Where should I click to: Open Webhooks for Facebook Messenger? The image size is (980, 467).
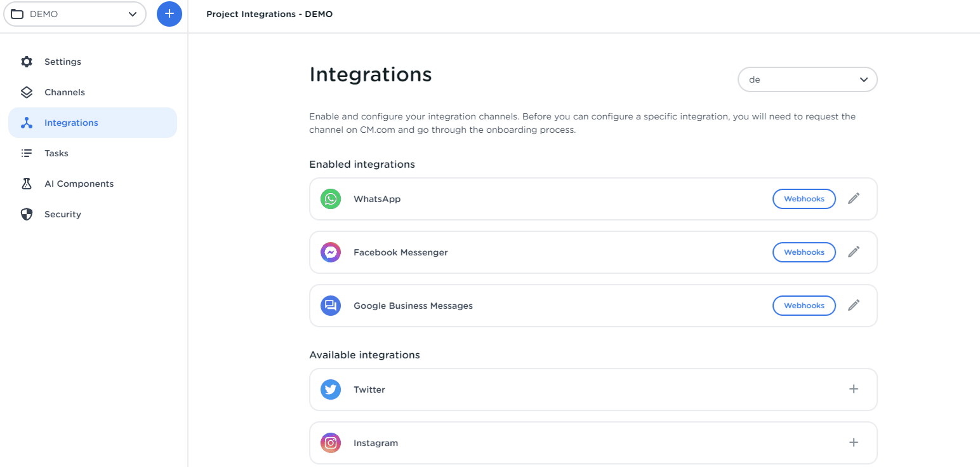(804, 252)
